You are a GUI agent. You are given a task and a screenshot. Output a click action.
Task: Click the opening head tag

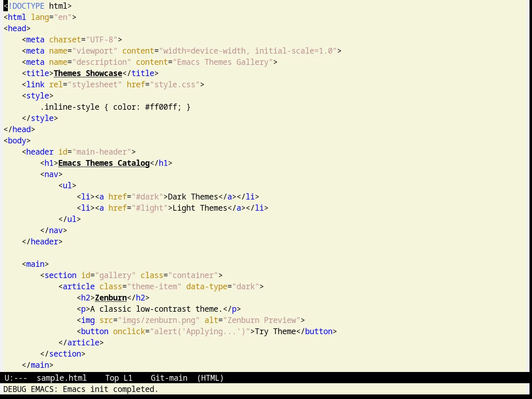pos(17,28)
